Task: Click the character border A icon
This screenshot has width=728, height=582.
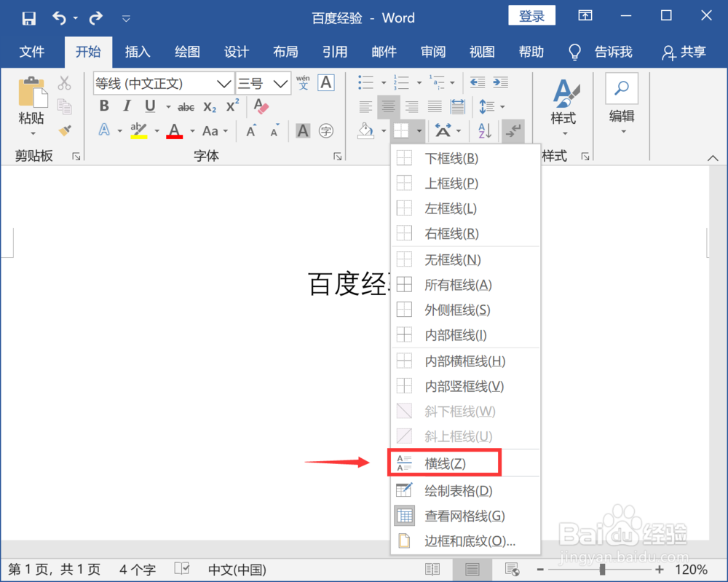Action: point(326,83)
